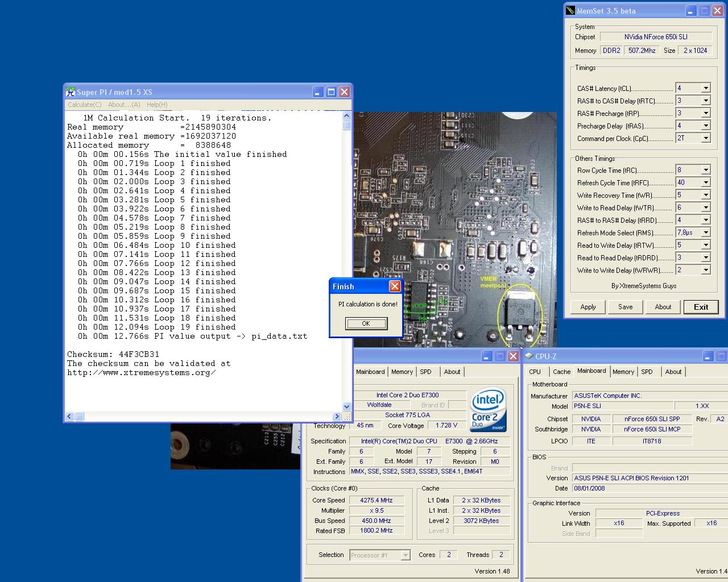Minimize the Super PI window
Viewport: 728px width, 582px height.
(x=318, y=92)
